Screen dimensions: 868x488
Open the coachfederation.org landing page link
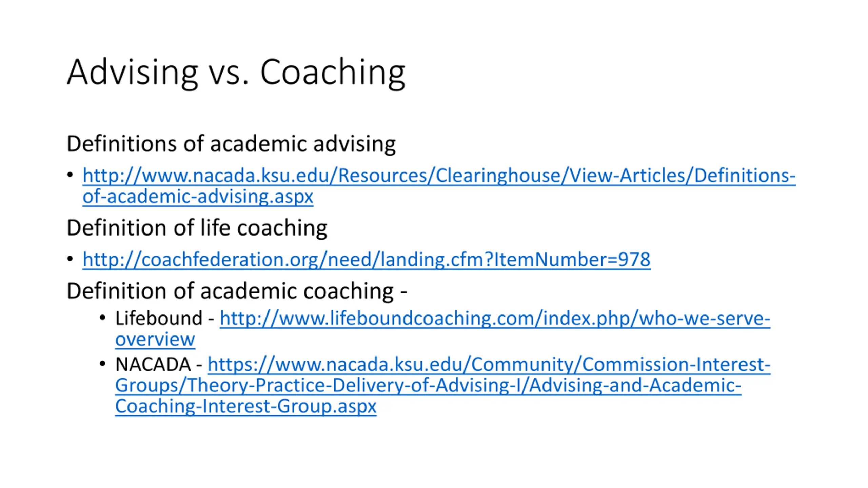366,260
